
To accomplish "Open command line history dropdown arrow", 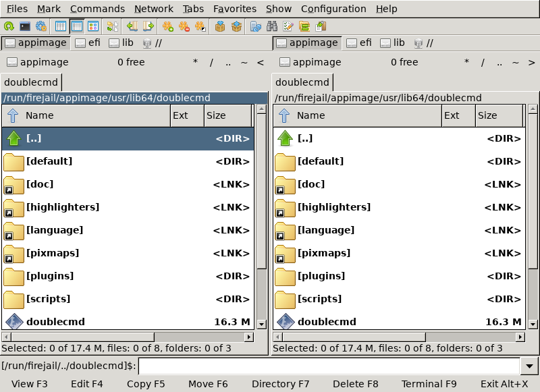I will pyautogui.click(x=529, y=366).
